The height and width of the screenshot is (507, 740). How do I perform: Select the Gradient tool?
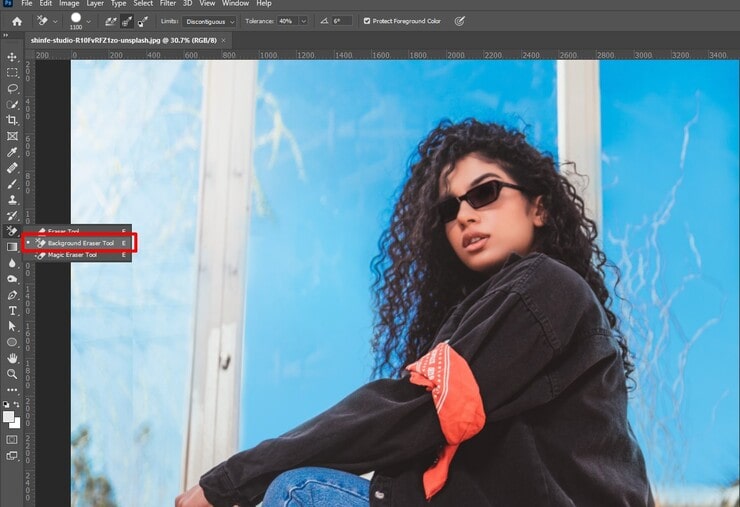(12, 247)
